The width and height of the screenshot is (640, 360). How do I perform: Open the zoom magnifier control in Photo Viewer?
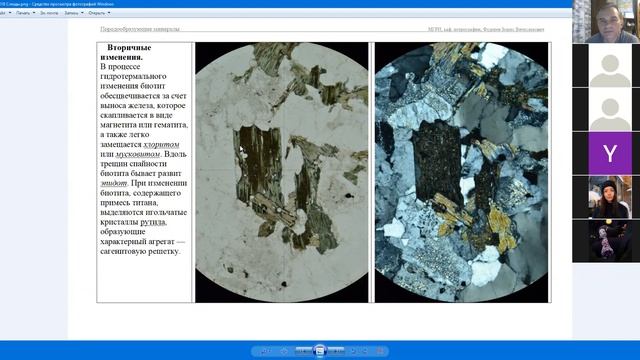tap(266, 351)
